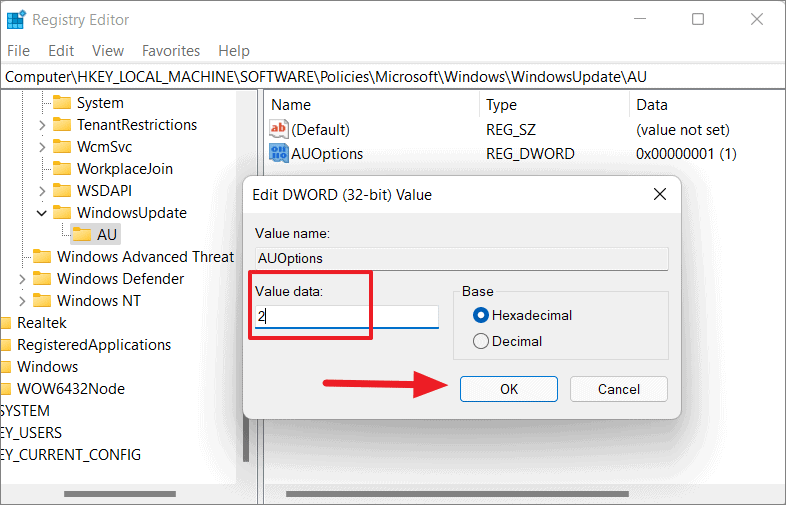The width and height of the screenshot is (786, 505).
Task: Expand the TenantRestrictions key
Action: (x=42, y=125)
